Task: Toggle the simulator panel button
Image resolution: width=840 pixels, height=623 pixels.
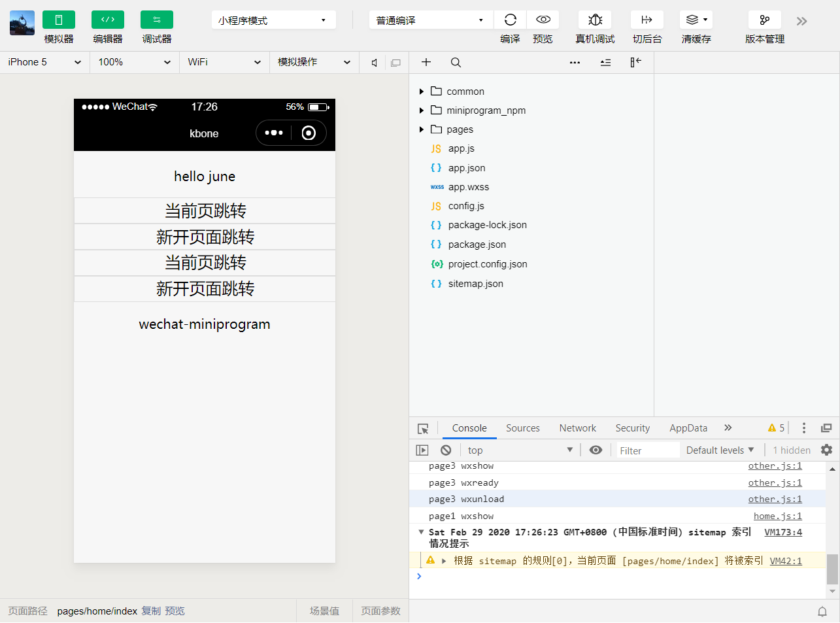Action: click(58, 20)
